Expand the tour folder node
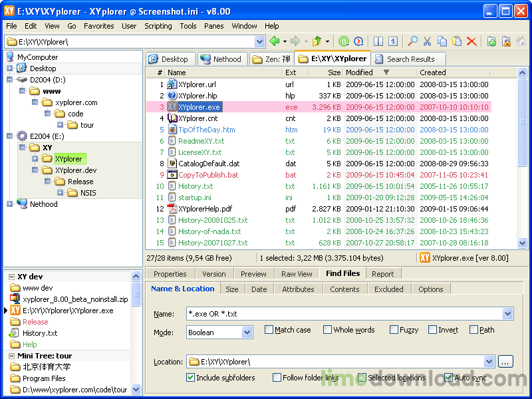The image size is (532, 399). point(60,125)
